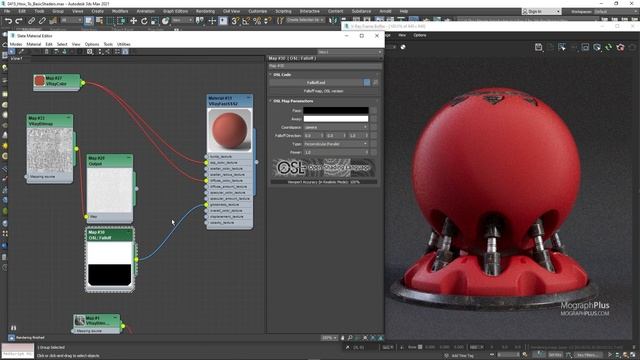Click the color channel sphere icon in Frame Buffer
The width and height of the screenshot is (640, 360).
pos(403,47)
